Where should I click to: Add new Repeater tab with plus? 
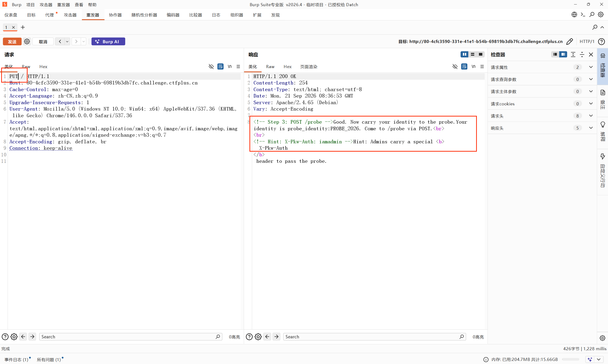pyautogui.click(x=23, y=27)
